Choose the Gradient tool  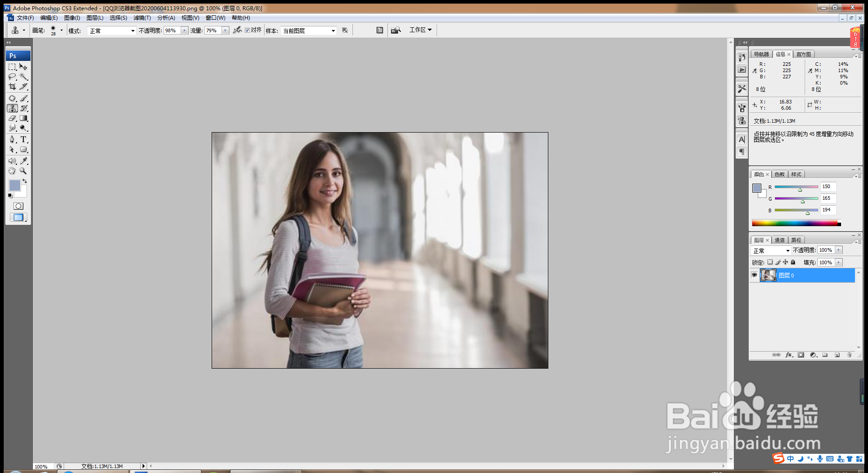pos(24,118)
